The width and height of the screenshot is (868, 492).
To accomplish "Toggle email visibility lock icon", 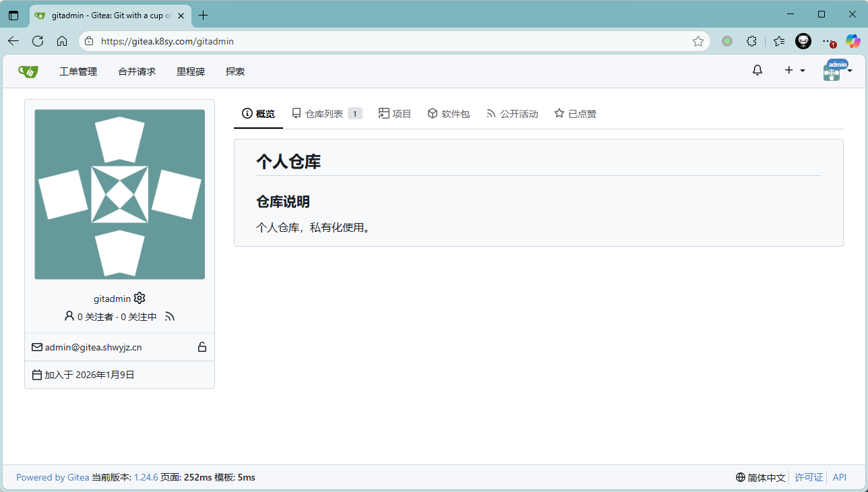I will 202,347.
